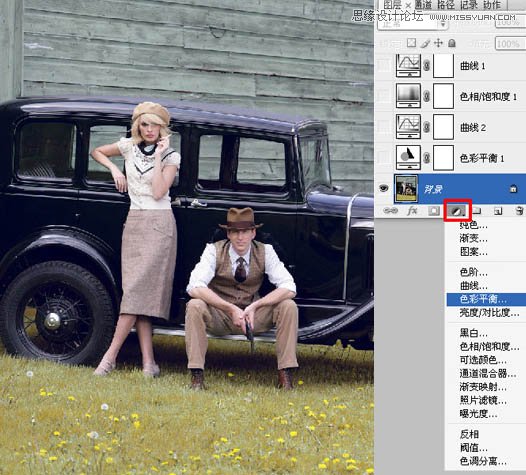Screen dimensions: 526x475
Task: Toggle lock transparent pixels
Action: [412, 43]
